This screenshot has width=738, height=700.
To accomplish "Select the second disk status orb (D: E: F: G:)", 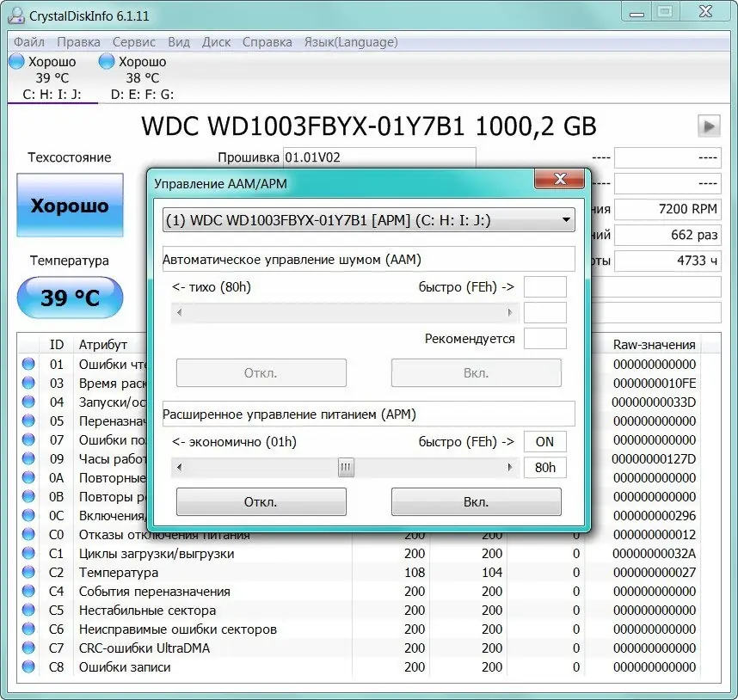I will click(107, 61).
